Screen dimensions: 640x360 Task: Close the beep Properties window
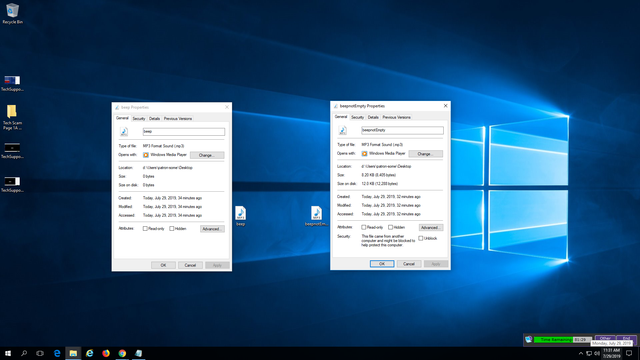coord(227,107)
